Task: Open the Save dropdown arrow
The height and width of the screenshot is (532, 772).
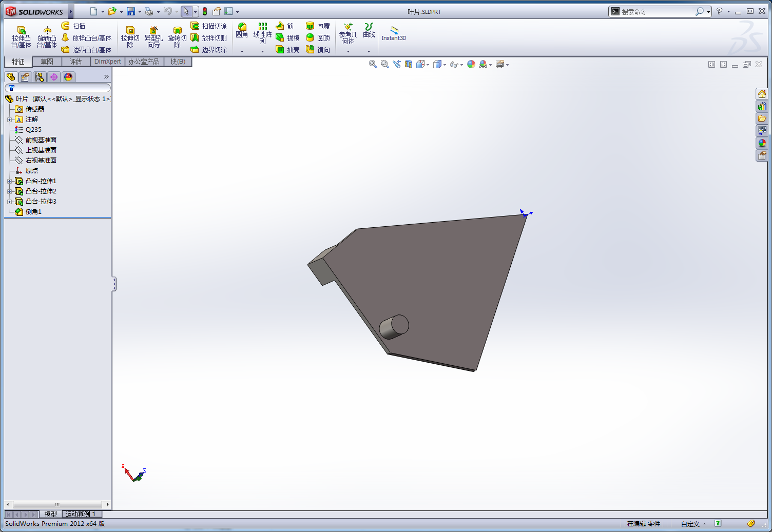Action: click(140, 12)
